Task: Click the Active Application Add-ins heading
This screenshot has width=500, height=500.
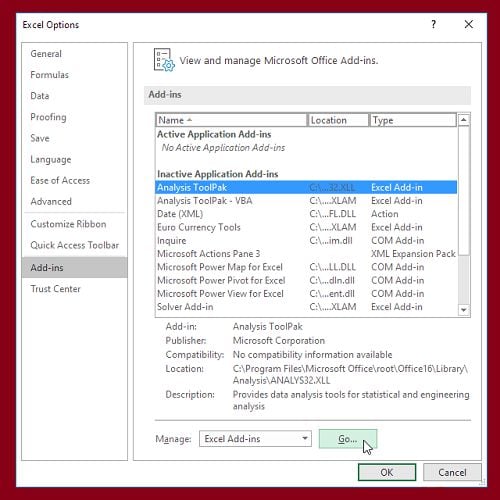Action: click(214, 134)
